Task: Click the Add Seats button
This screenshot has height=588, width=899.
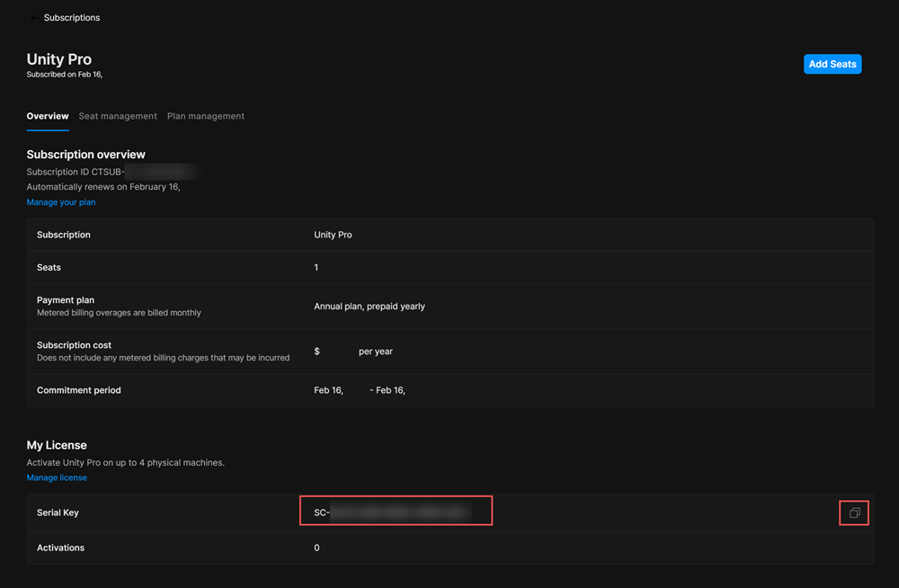Action: pos(832,64)
